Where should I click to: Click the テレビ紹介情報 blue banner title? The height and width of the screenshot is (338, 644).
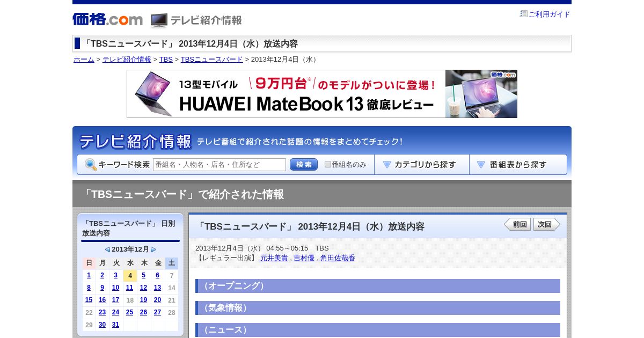click(135, 142)
